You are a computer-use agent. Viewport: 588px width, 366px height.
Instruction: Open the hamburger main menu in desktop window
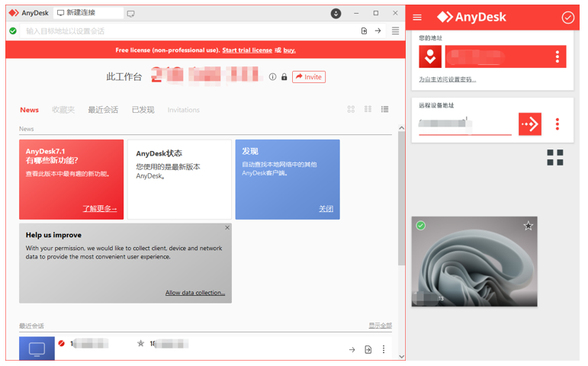point(395,30)
